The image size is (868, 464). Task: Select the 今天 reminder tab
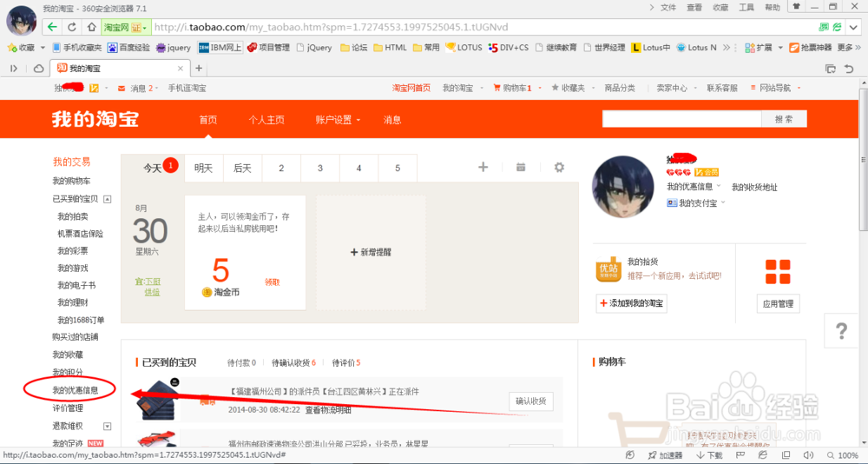point(153,168)
